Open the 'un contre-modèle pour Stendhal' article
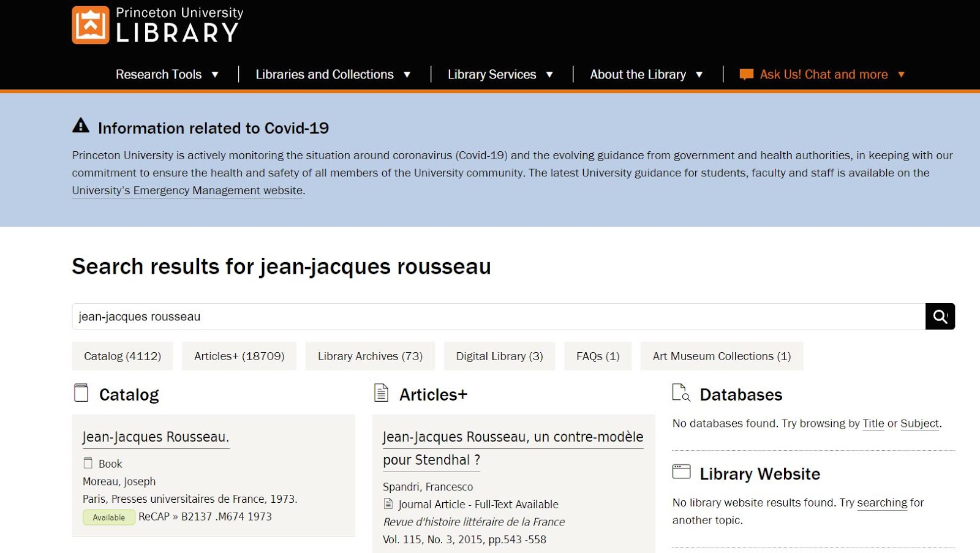 tap(513, 448)
